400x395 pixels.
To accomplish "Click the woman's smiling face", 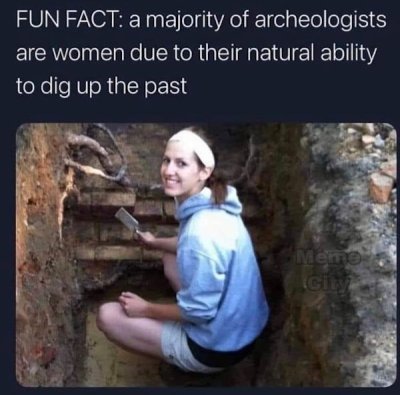I will coord(182,173).
